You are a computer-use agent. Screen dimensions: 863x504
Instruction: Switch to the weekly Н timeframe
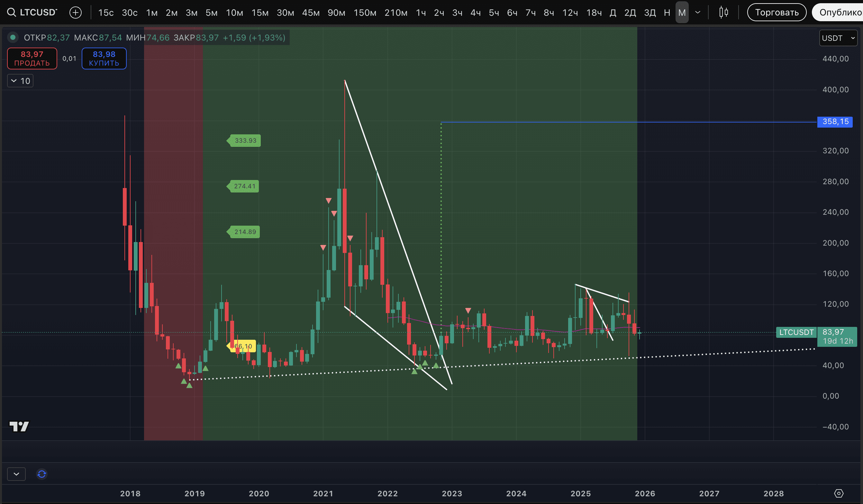667,13
